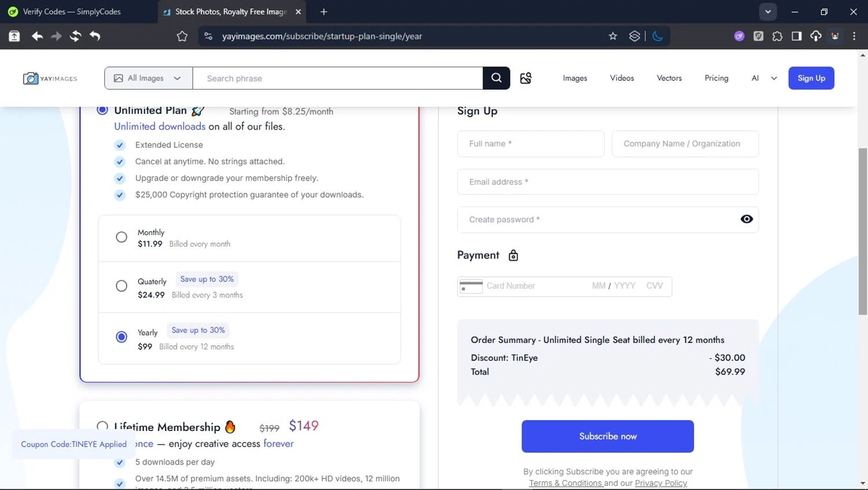Click the profile avatar icon

coord(835,36)
